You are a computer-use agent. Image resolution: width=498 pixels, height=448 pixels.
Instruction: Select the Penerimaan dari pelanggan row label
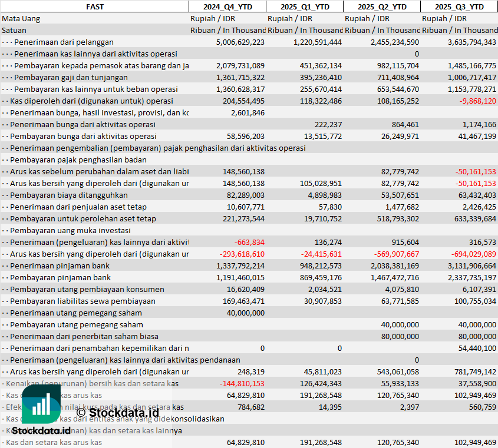click(64, 42)
